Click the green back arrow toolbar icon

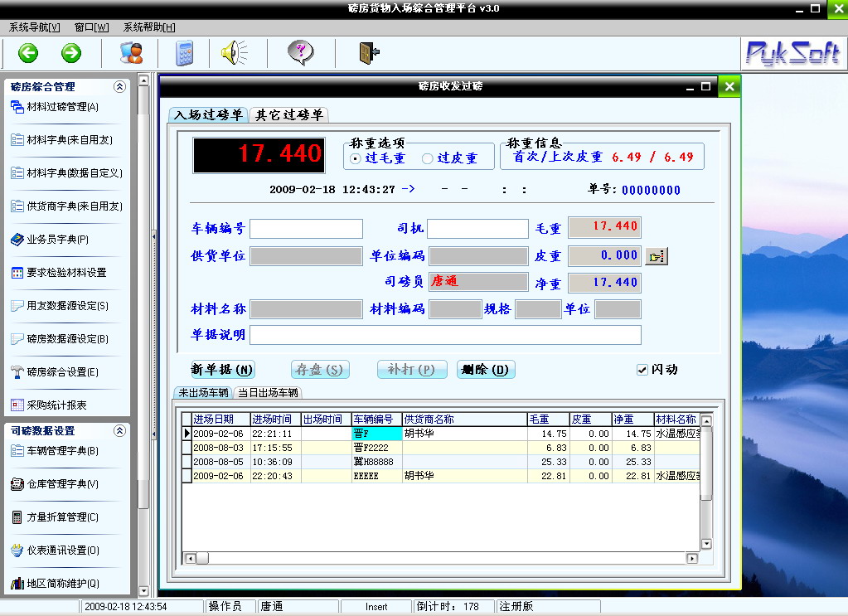[29, 54]
